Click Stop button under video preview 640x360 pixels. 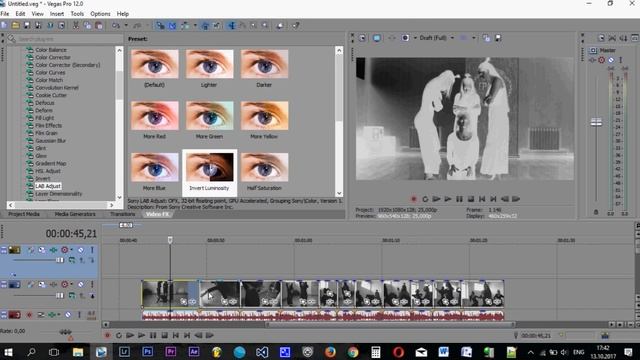pyautogui.click(x=471, y=199)
